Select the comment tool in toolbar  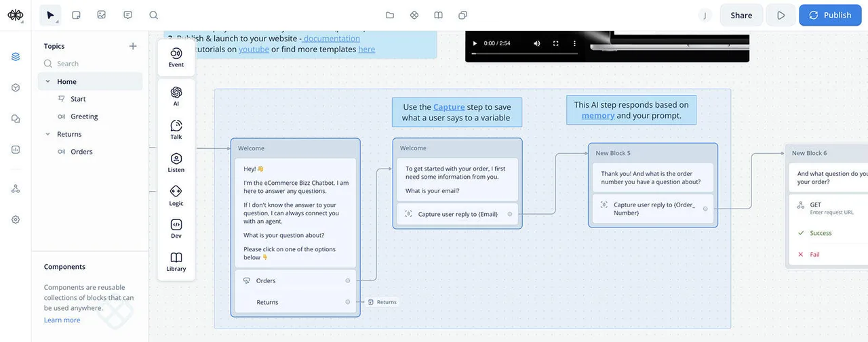[127, 15]
